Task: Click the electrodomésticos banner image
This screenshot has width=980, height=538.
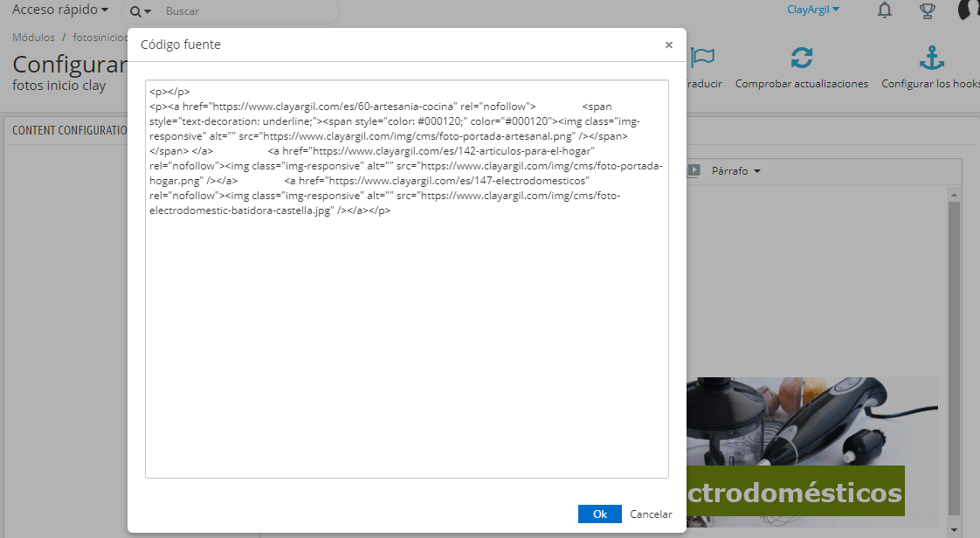Action: [x=812, y=452]
